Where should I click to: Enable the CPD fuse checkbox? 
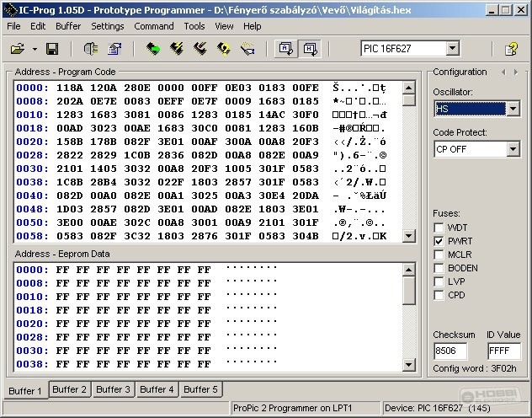pos(439,296)
